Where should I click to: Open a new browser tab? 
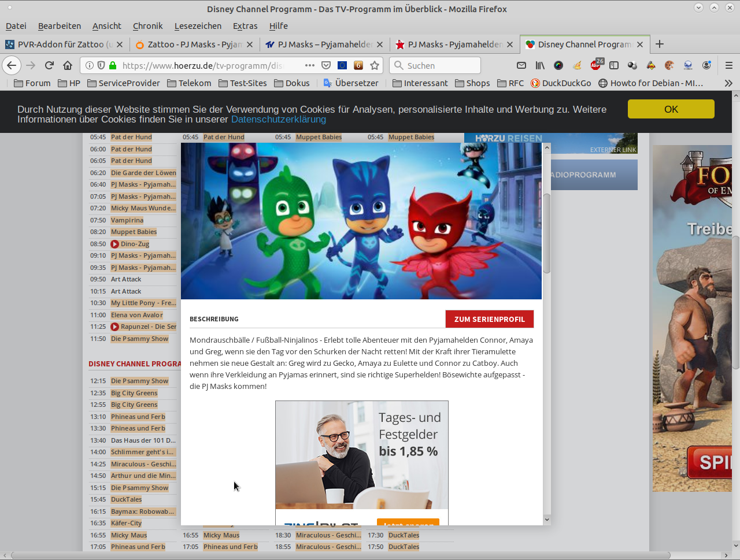[x=660, y=44]
